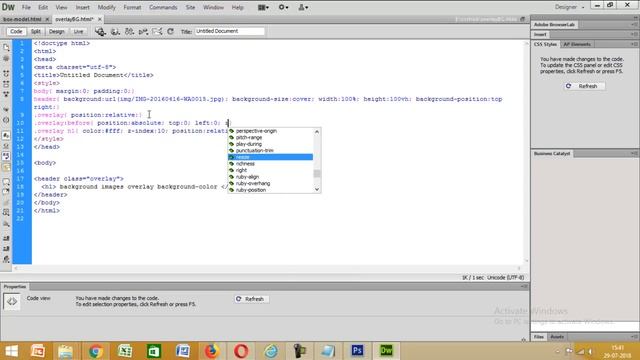Collapse the Properties panel header
Screen dimensions: 640x360
(15, 287)
